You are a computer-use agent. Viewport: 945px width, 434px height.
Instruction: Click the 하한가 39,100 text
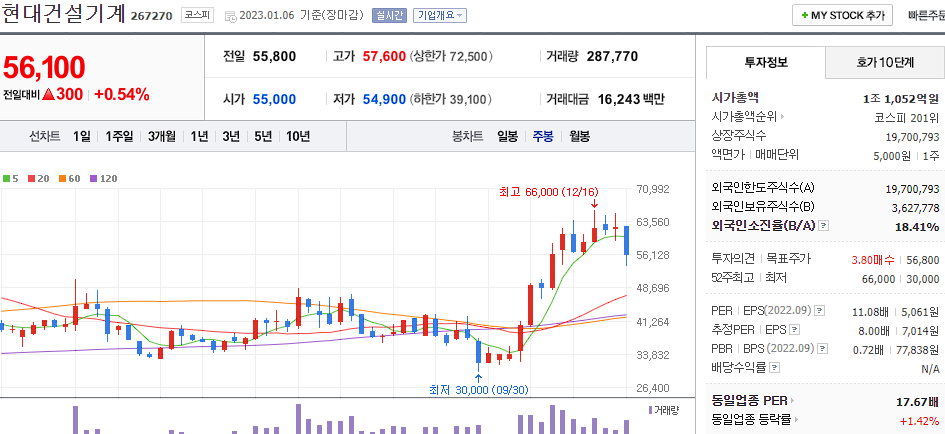pos(451,99)
